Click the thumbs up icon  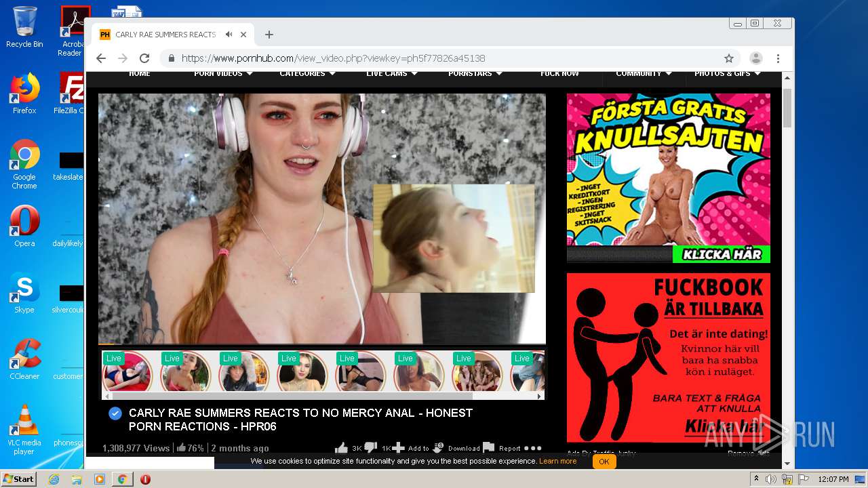pos(341,448)
